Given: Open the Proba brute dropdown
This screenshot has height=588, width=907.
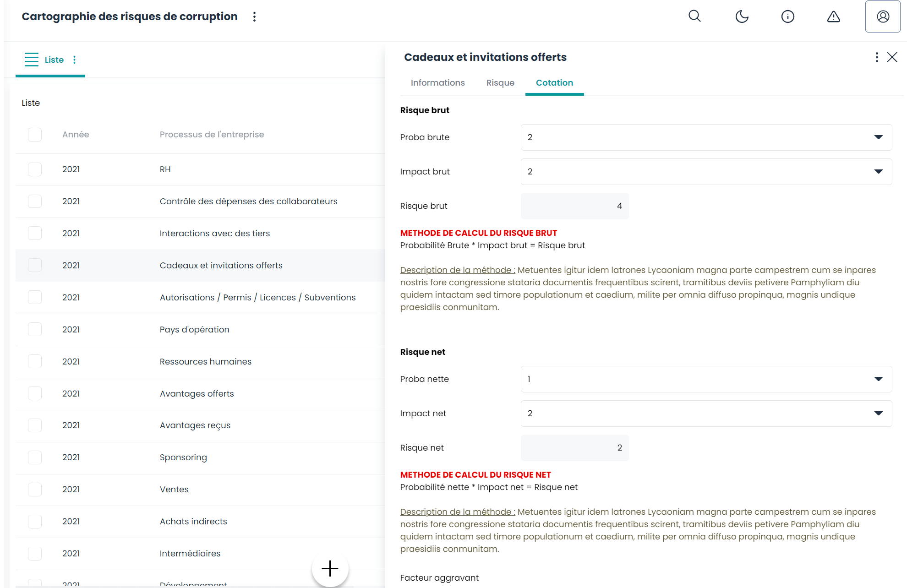Looking at the screenshot, I should (706, 137).
